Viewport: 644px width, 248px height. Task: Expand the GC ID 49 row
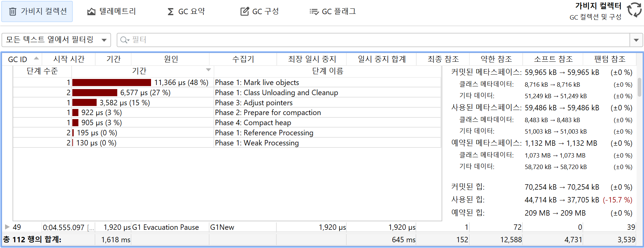pos(7,227)
